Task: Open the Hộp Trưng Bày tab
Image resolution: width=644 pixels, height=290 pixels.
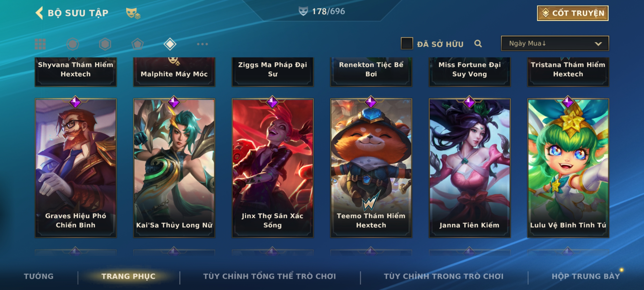Action: (586, 276)
